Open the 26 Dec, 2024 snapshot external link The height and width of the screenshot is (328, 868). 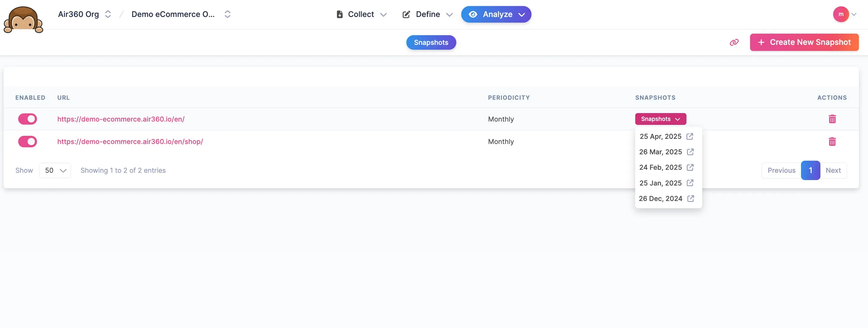[x=691, y=199]
